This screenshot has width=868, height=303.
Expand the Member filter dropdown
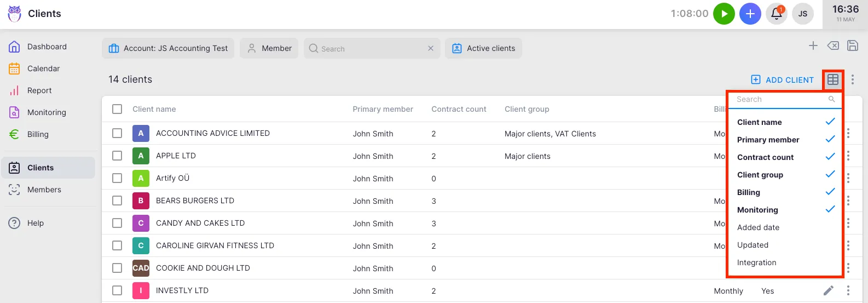269,48
